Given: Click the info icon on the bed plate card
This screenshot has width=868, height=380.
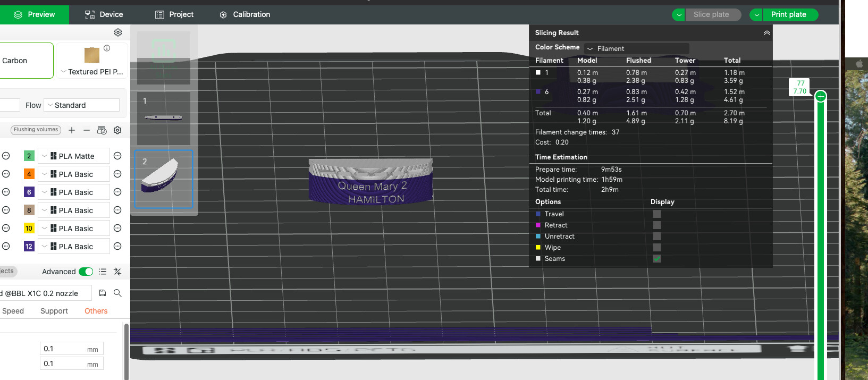Looking at the screenshot, I should (x=107, y=48).
